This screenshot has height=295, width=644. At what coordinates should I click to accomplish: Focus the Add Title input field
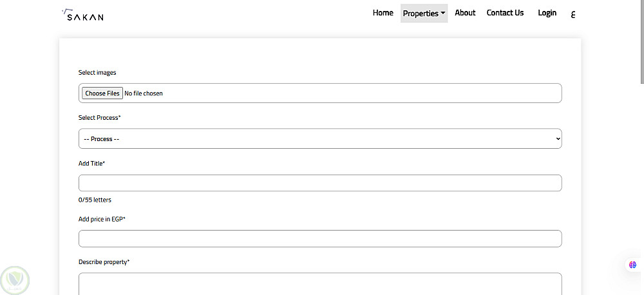pyautogui.click(x=320, y=183)
